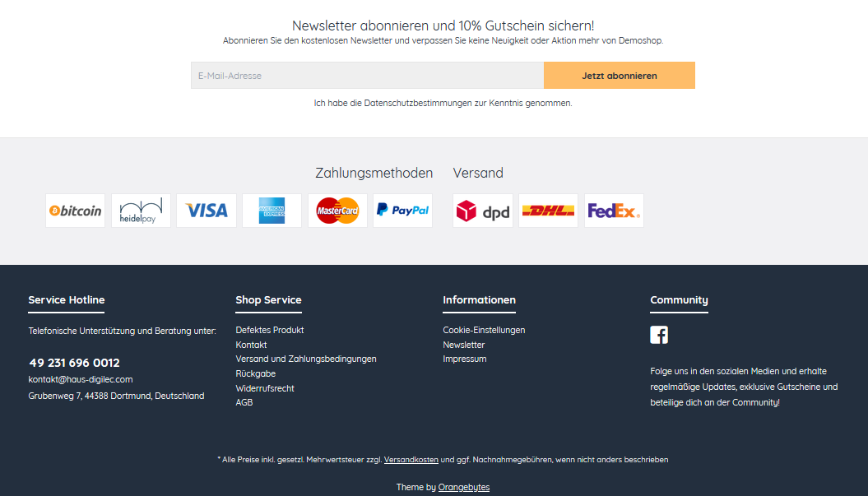Select the PayPal payment logo

tap(403, 211)
